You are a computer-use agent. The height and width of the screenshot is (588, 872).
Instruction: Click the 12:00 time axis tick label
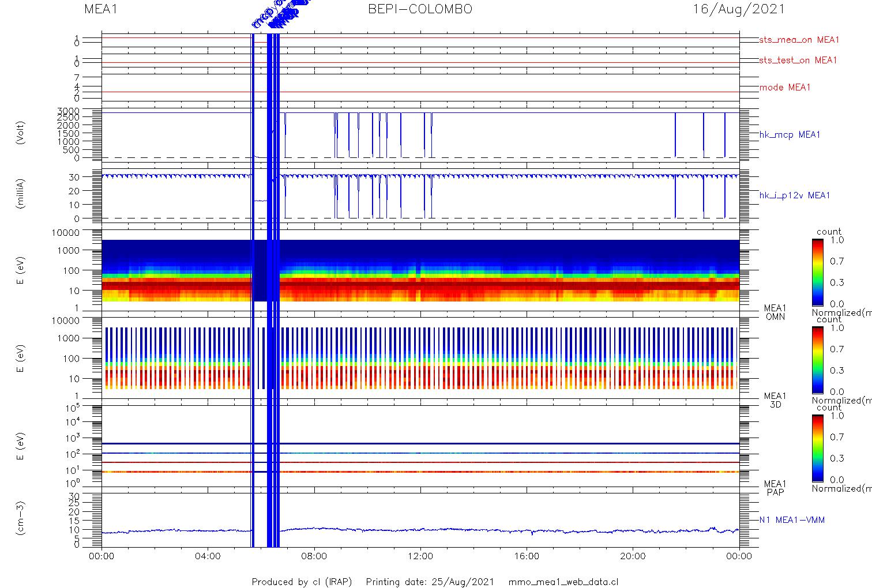click(420, 556)
